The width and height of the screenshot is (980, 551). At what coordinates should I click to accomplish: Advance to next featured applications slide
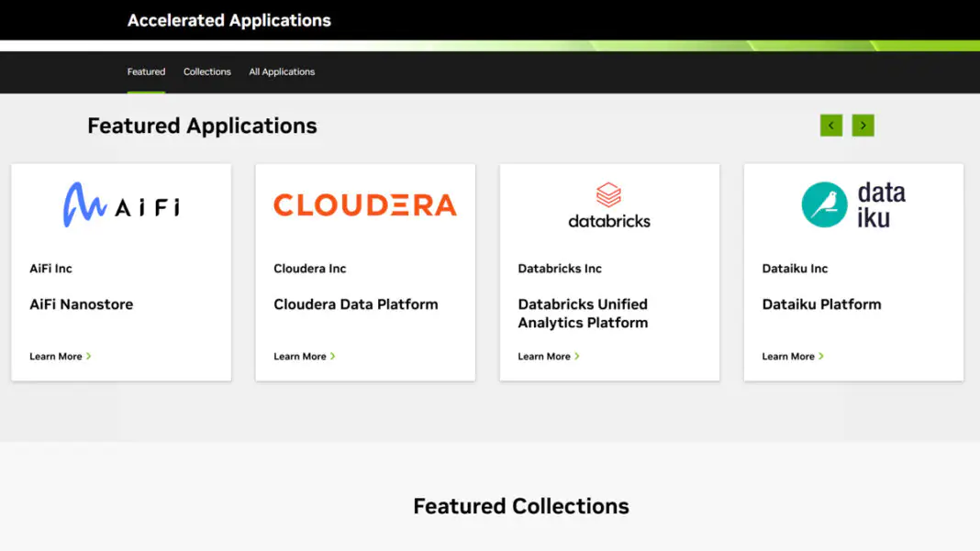tap(863, 126)
